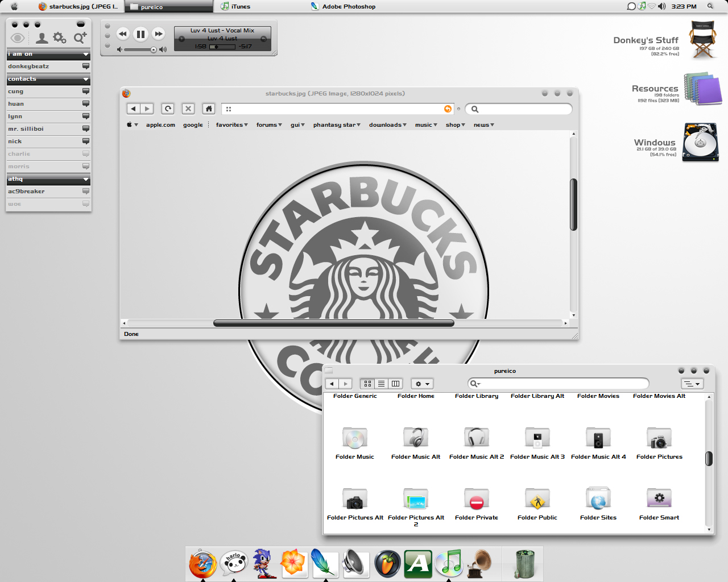
Task: Click the menu bar volume icon
Action: 661,6
